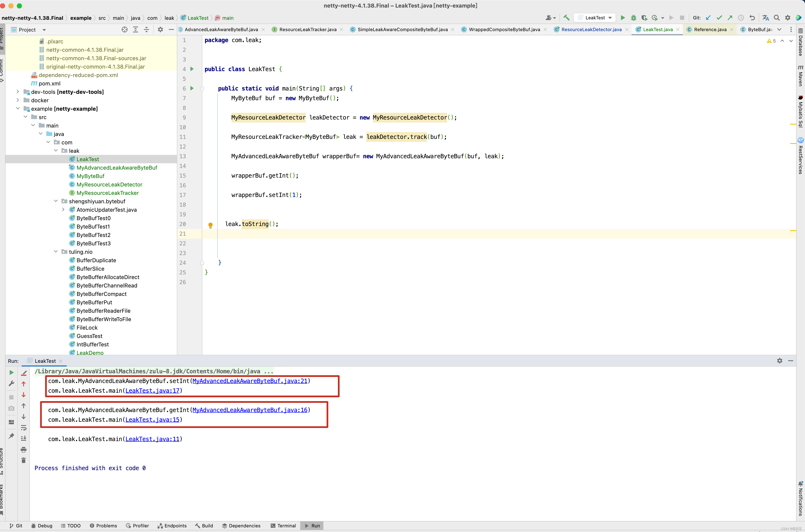The height and width of the screenshot is (532, 805).
Task: Build the project with the hammer icon
Action: pyautogui.click(x=566, y=18)
